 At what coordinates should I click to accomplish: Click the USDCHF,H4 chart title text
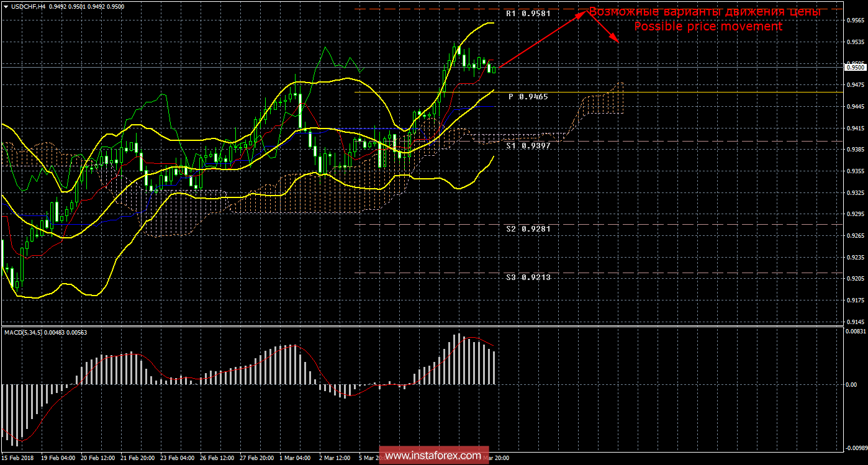29,7
